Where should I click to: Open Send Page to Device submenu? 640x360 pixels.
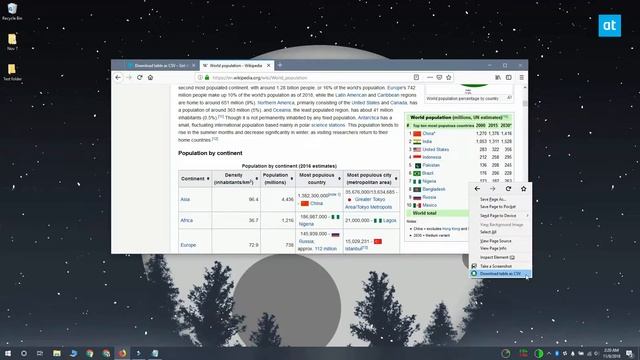click(500, 216)
